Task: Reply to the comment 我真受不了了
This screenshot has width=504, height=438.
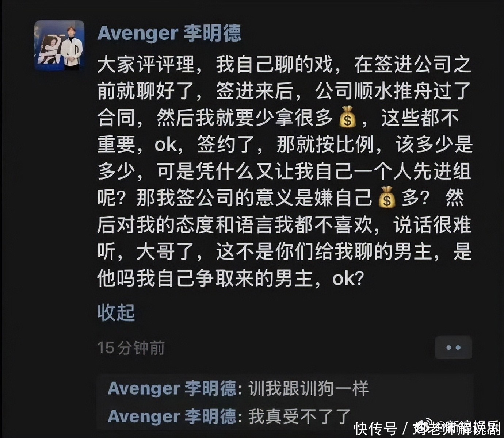Action: pos(299,416)
